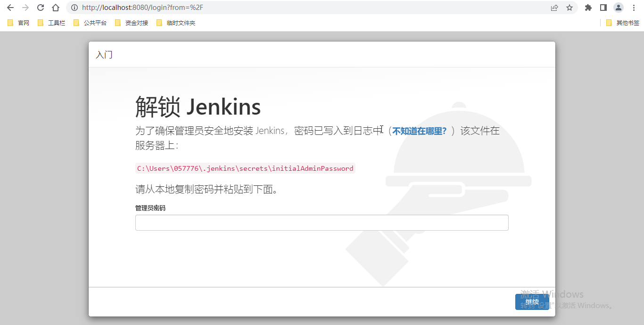
Task: Click the share page icon
Action: click(x=554, y=8)
